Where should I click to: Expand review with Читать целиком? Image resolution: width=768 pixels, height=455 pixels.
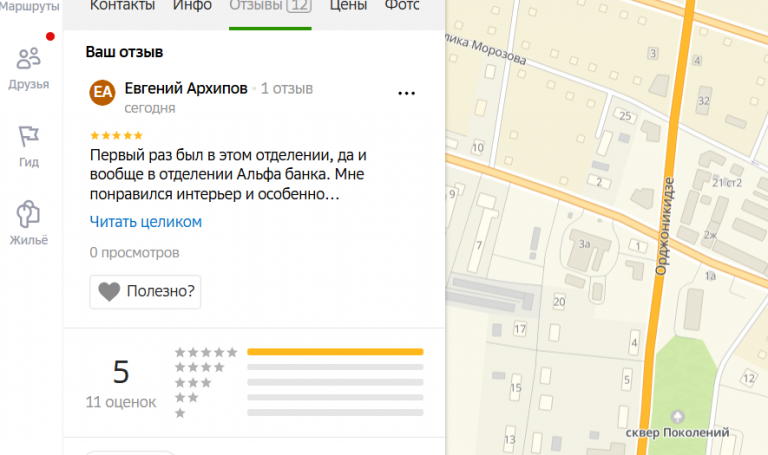point(145,222)
